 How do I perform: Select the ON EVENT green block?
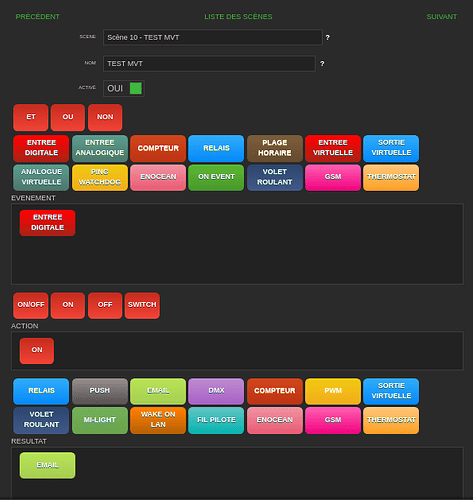click(x=216, y=177)
